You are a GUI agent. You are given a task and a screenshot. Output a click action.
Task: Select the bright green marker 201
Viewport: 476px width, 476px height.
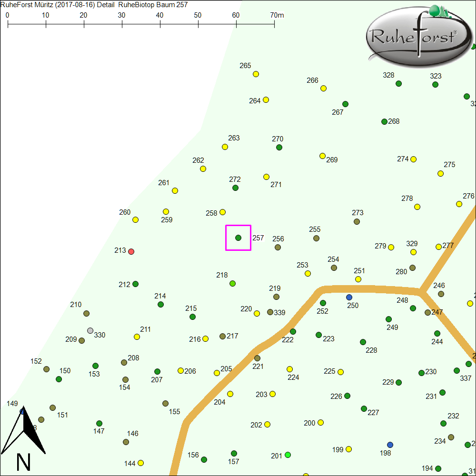(x=288, y=455)
